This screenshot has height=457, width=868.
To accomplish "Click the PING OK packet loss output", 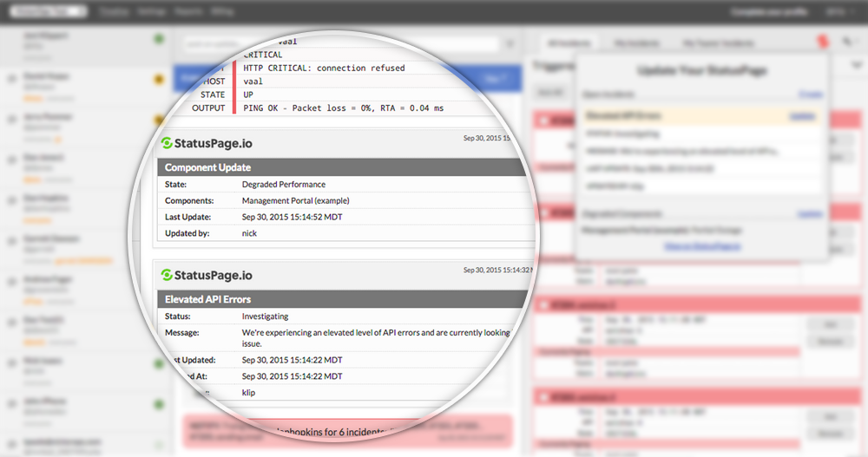I will [x=343, y=108].
